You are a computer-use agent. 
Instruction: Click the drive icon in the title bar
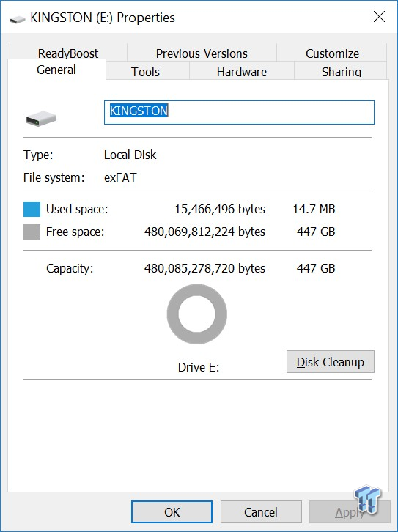(x=18, y=19)
